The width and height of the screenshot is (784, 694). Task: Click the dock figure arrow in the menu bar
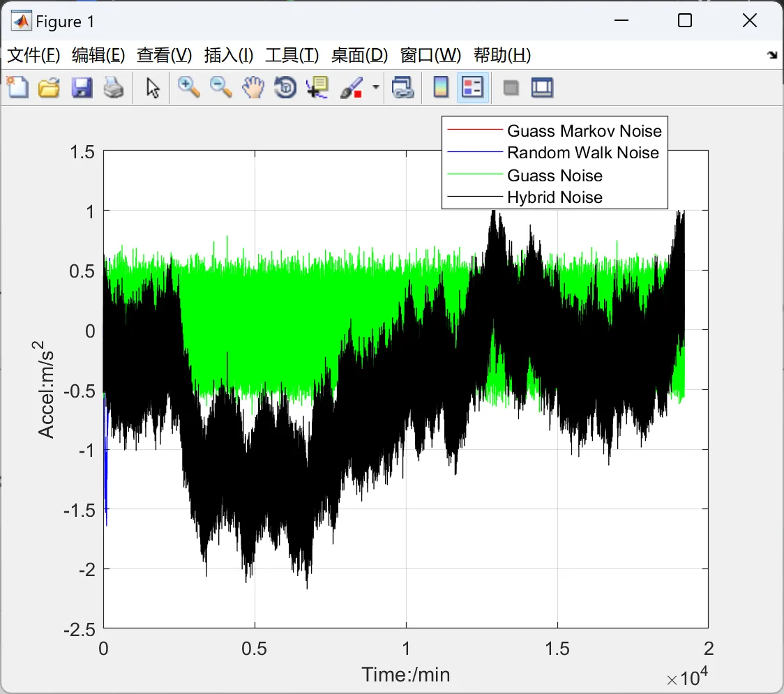pyautogui.click(x=772, y=55)
